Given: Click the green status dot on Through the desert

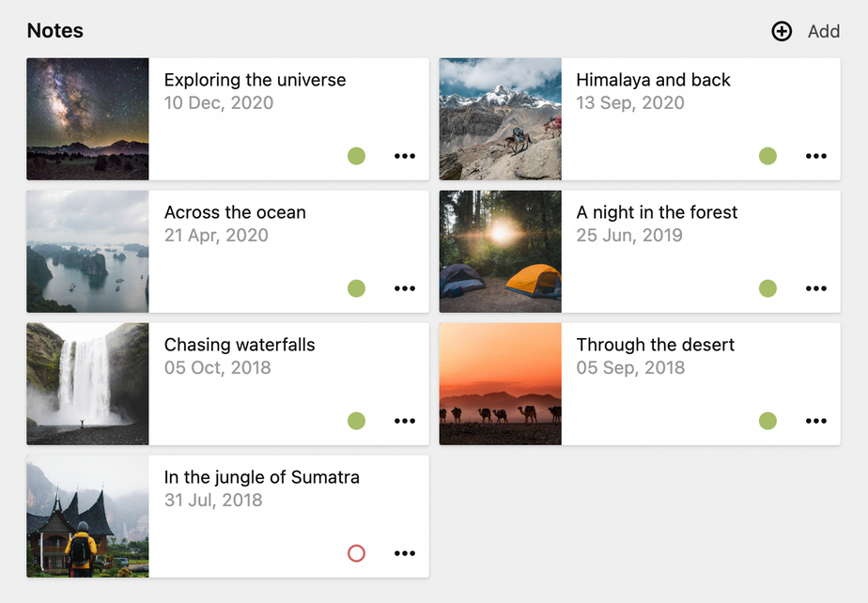Looking at the screenshot, I should 767,421.
